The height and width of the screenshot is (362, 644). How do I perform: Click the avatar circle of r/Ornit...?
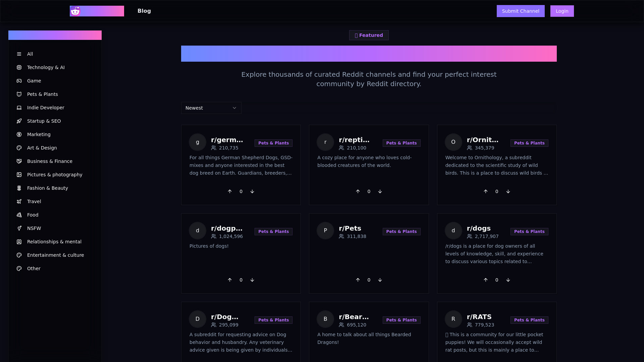tap(453, 142)
